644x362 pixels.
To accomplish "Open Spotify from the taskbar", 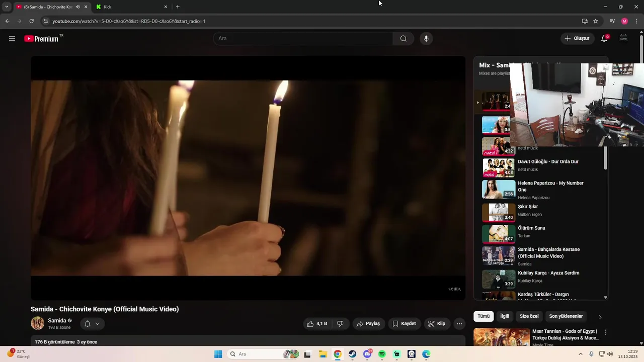I will point(382,354).
